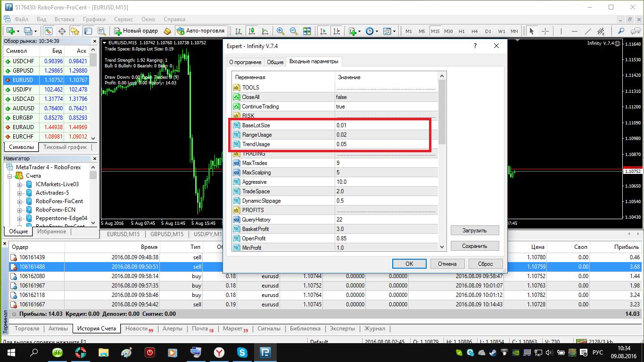
Task: Select the vertical line drawing tool
Action: [x=561, y=31]
